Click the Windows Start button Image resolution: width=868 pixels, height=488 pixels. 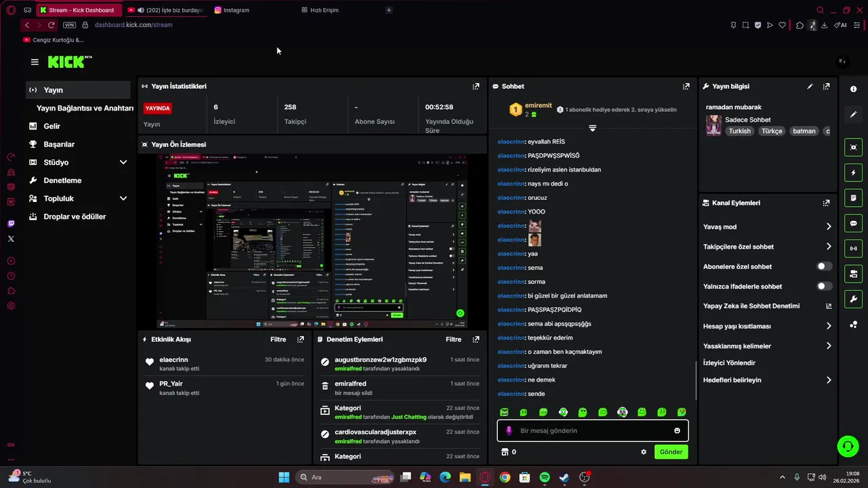tap(284, 477)
